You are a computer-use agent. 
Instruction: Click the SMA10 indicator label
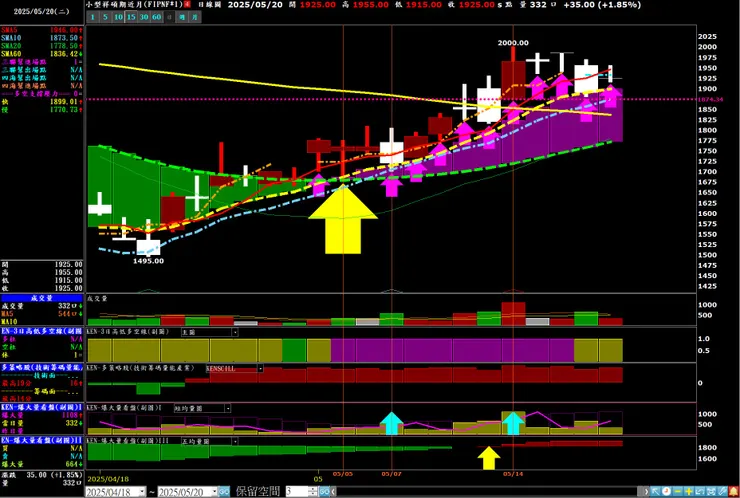pos(10,38)
